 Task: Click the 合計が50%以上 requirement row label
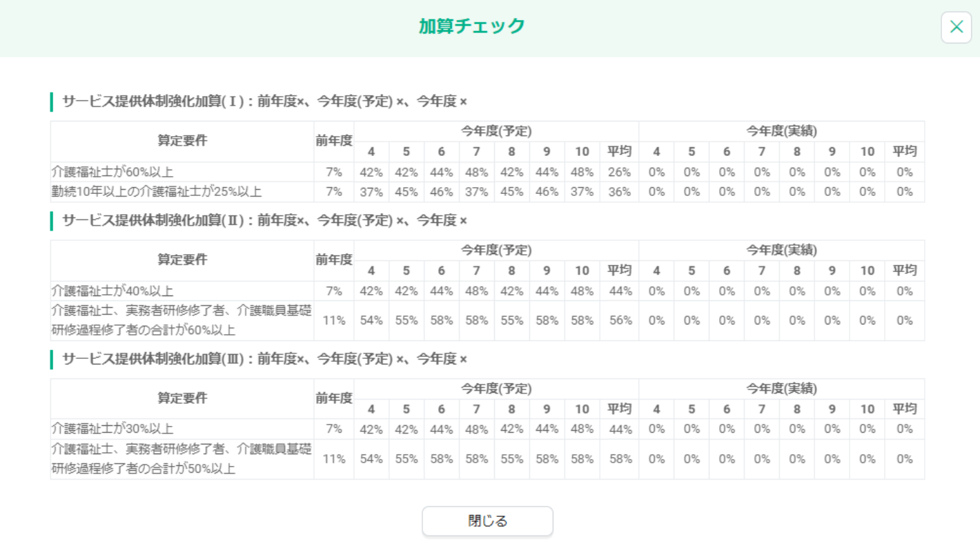pyautogui.click(x=182, y=460)
